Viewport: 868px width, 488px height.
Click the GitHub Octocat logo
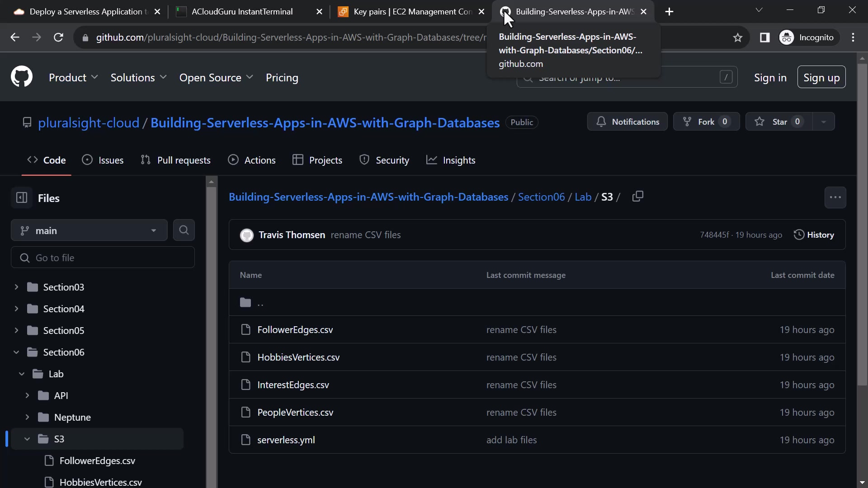coord(22,77)
